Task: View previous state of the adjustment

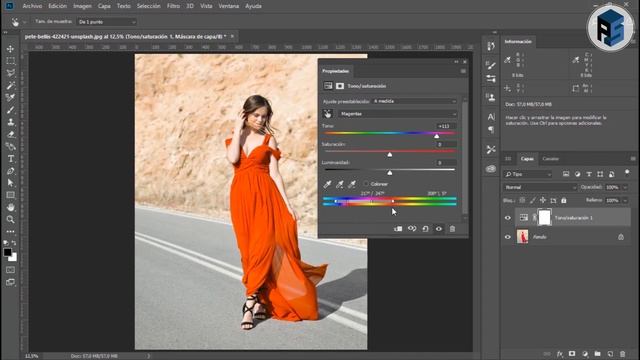Action: click(x=412, y=229)
